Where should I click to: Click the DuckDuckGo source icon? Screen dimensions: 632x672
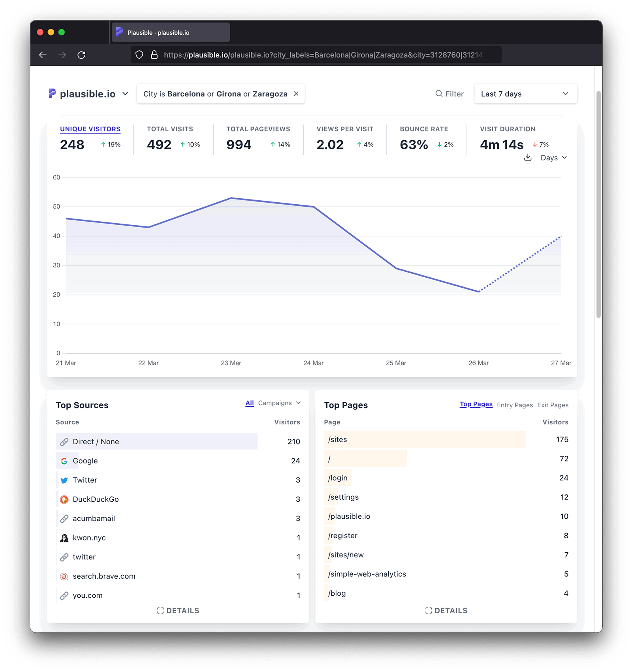tap(64, 499)
